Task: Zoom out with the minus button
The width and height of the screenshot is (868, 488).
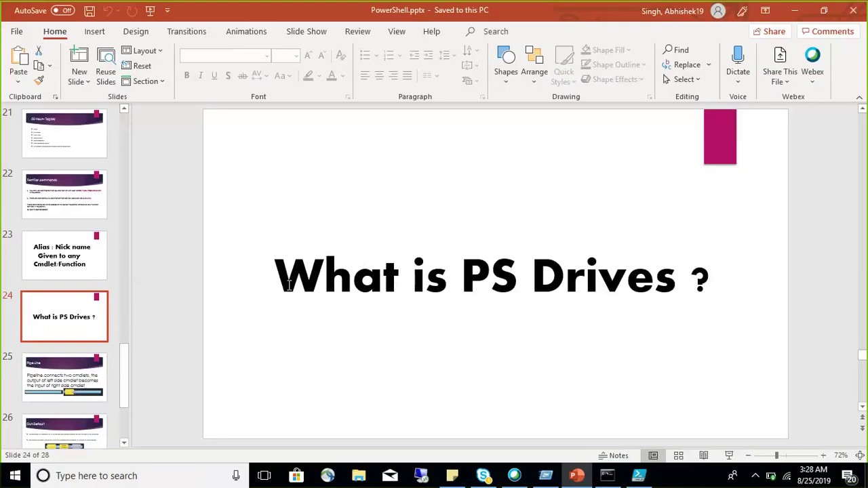Action: point(748,455)
